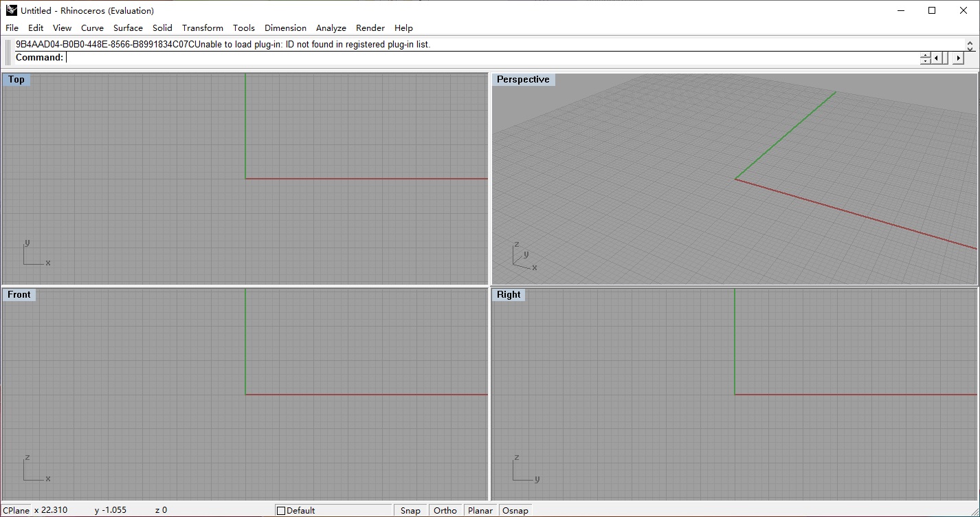This screenshot has width=980, height=517.
Task: Open the Default layer selector
Action: [334, 510]
